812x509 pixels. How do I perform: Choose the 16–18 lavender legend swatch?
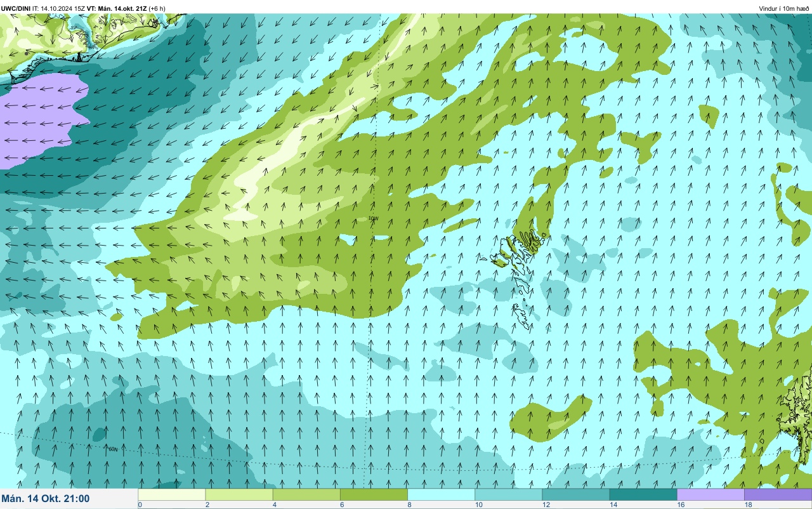(x=710, y=494)
